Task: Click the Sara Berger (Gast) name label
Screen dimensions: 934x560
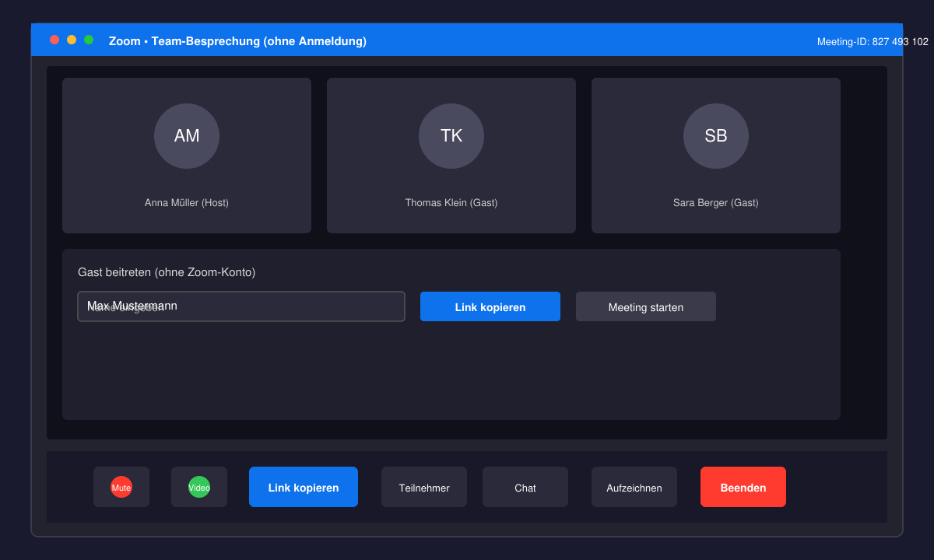Action: [716, 203]
